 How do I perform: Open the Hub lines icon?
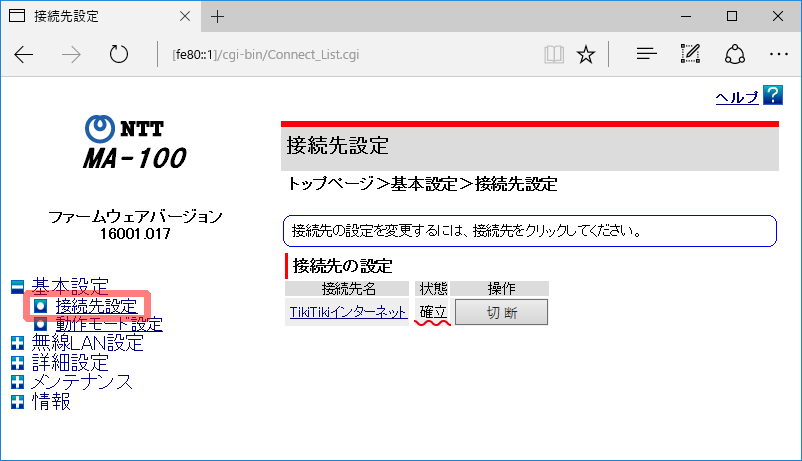point(647,54)
